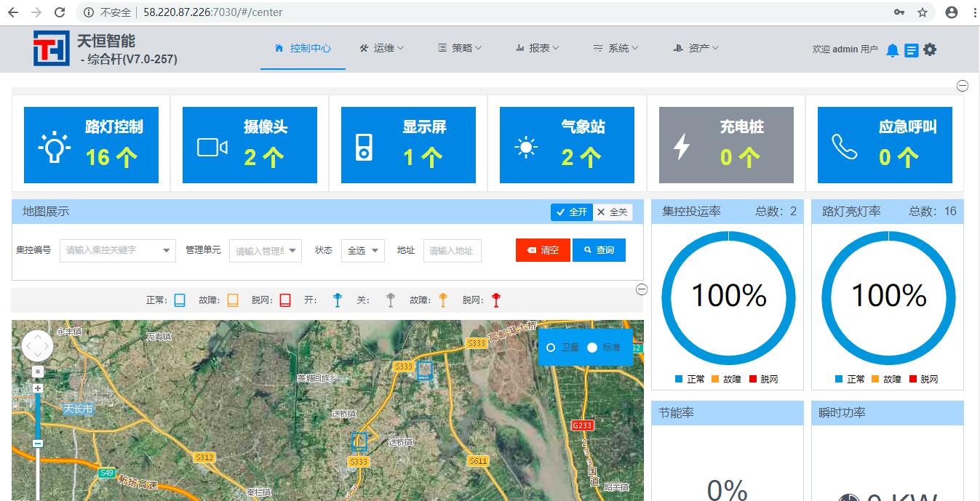The height and width of the screenshot is (501, 980).
Task: Open the 策略 menu
Action: (460, 48)
